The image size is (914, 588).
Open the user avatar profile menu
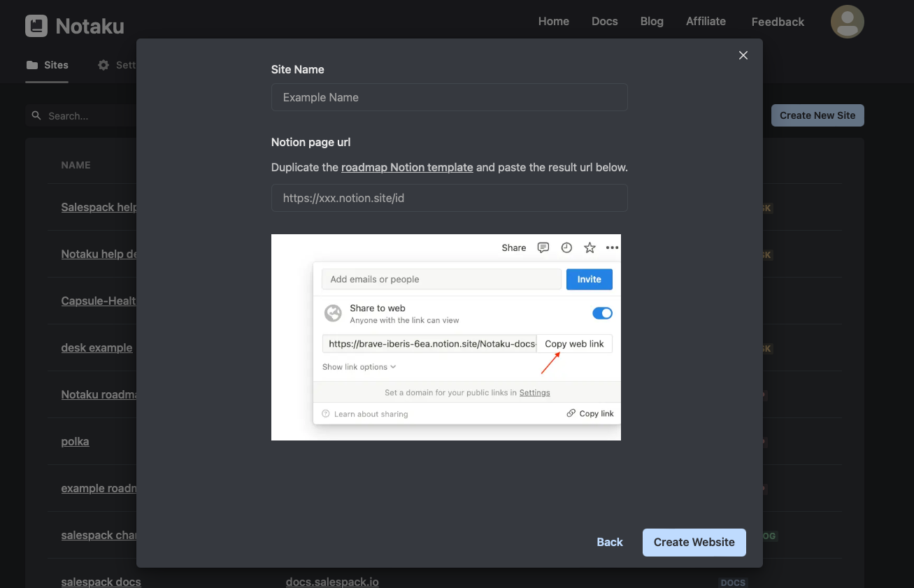(x=847, y=22)
